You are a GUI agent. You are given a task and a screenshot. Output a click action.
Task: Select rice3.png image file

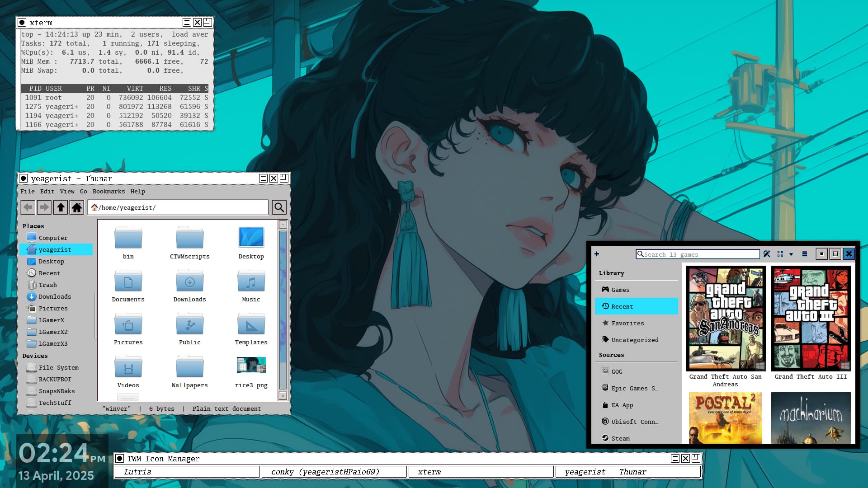click(x=251, y=365)
